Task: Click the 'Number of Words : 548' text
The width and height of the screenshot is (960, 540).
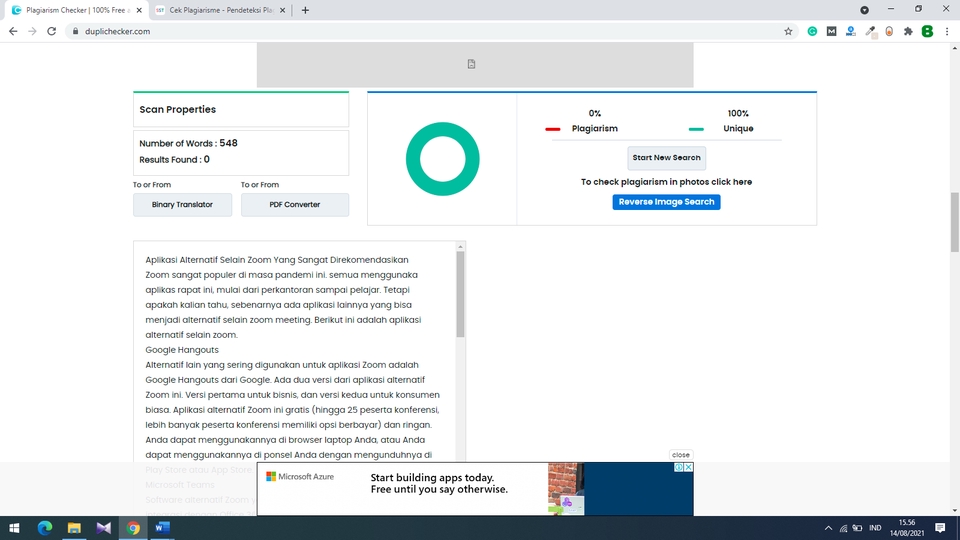Action: click(188, 143)
